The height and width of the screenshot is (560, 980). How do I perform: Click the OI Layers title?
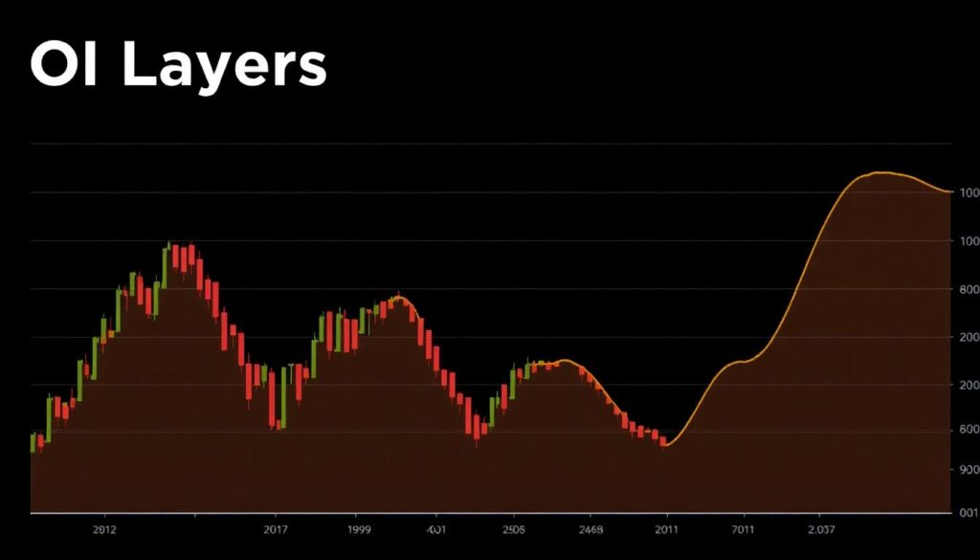click(178, 64)
